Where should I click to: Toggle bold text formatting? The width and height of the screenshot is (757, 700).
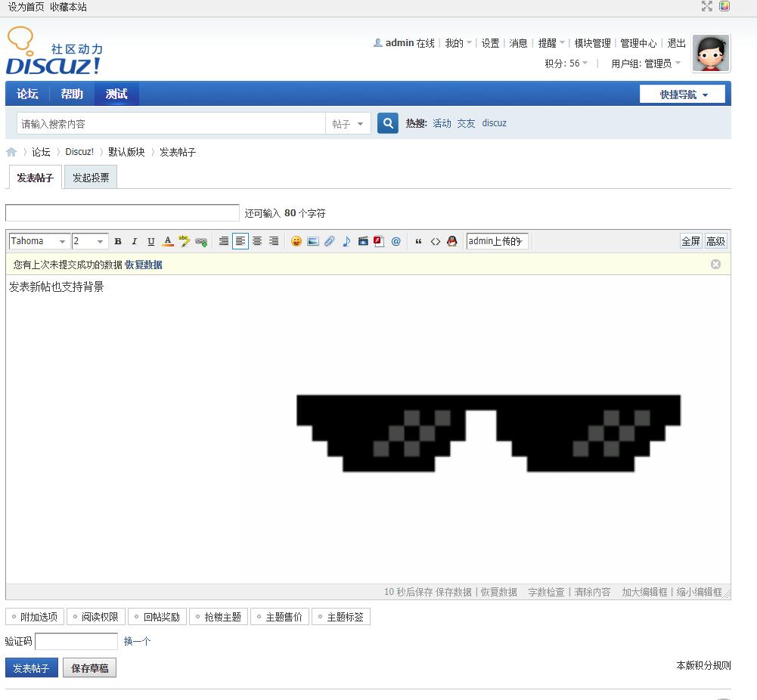tap(118, 241)
